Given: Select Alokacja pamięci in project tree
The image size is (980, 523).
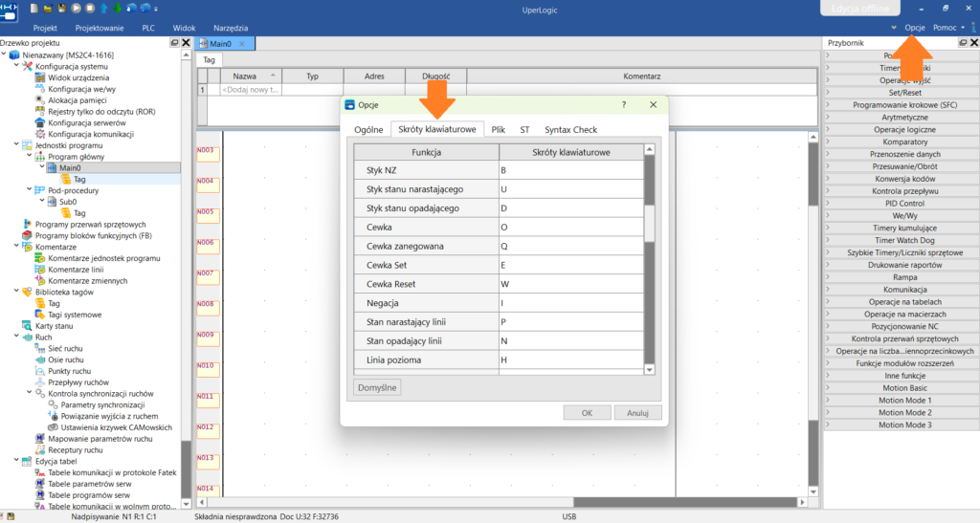Looking at the screenshot, I should click(77, 100).
